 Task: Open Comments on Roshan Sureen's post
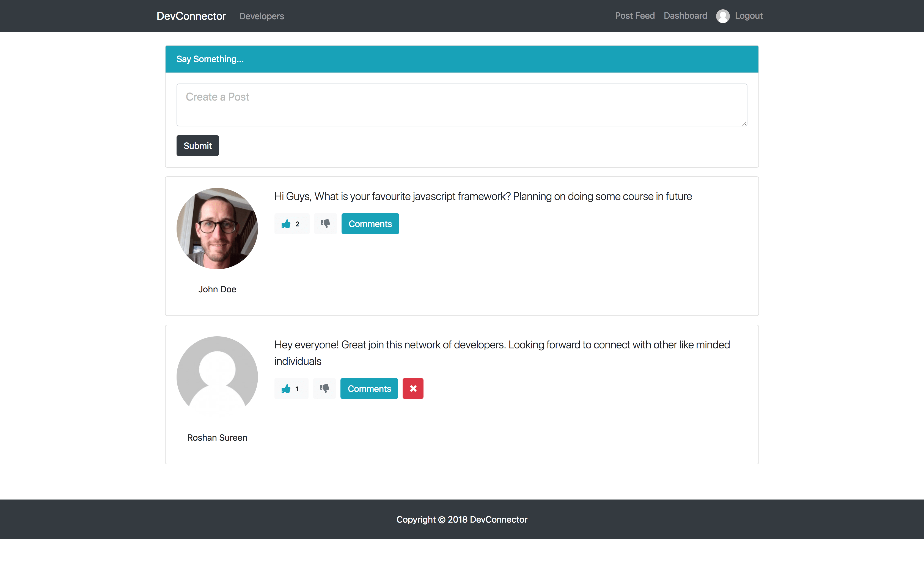369,389
